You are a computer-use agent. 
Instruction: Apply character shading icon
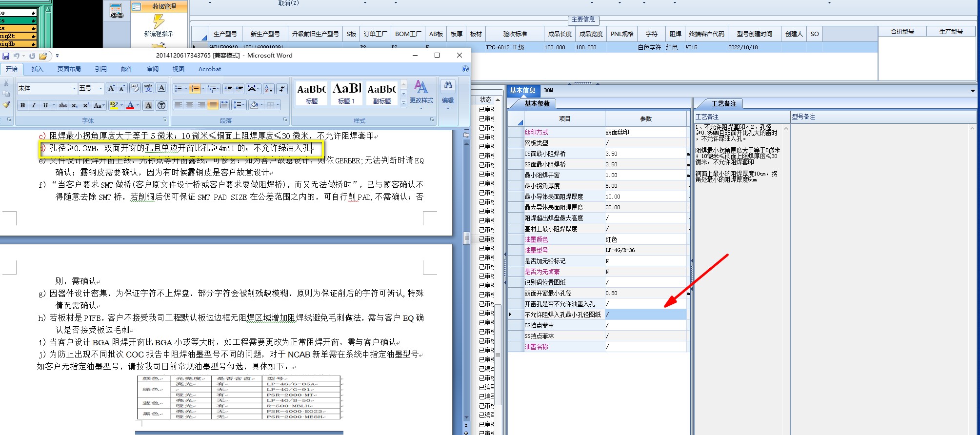coord(148,105)
